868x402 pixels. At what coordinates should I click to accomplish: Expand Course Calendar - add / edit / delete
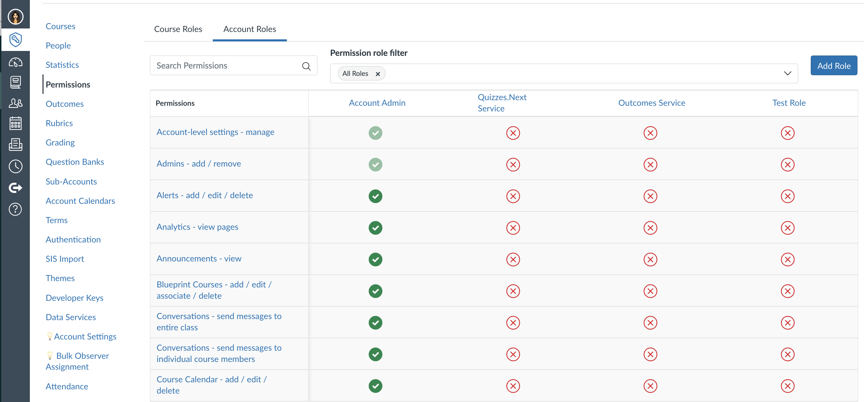point(212,385)
